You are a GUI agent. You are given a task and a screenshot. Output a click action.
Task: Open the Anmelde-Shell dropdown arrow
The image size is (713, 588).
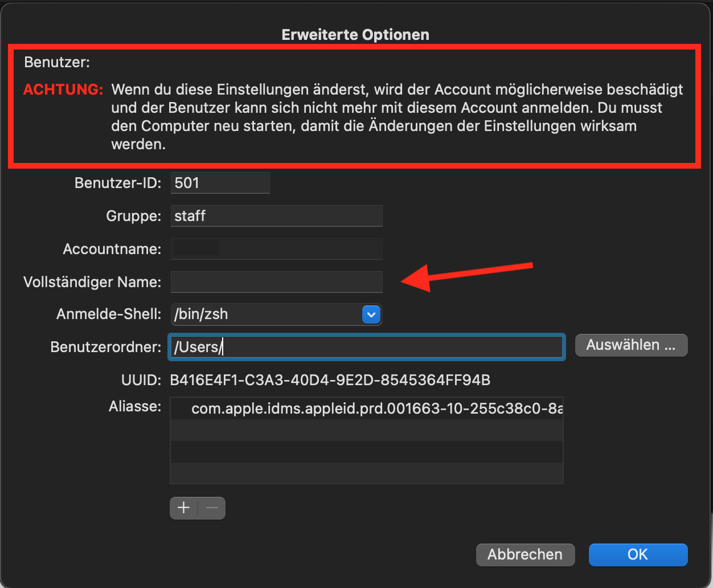point(371,314)
